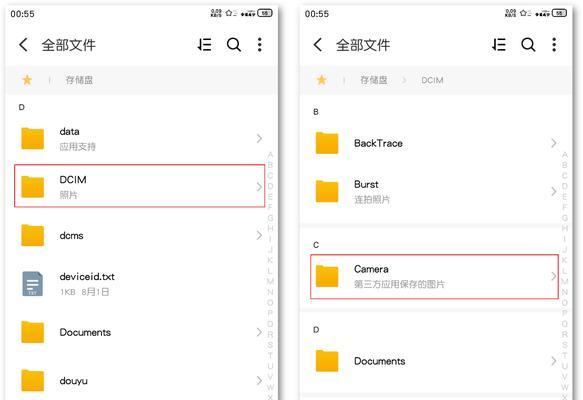Viewport: 583px width, 400px height.
Task: Tap the 应用支持 description under data
Action: tap(77, 146)
